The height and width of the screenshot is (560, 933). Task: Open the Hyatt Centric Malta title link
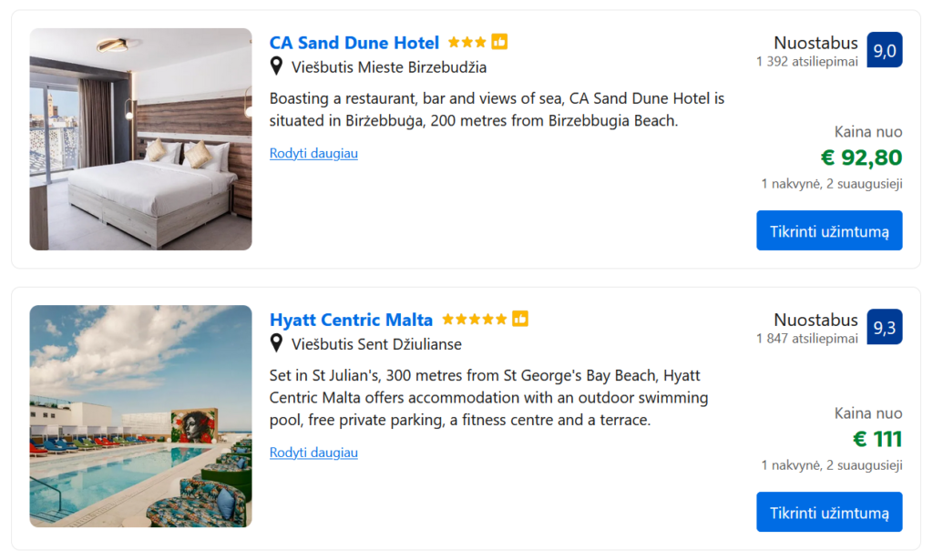pyautogui.click(x=351, y=320)
